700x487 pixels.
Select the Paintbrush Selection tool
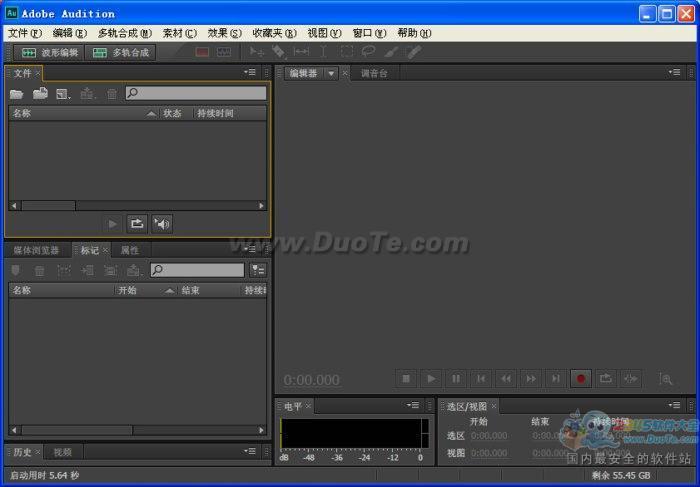[391, 52]
